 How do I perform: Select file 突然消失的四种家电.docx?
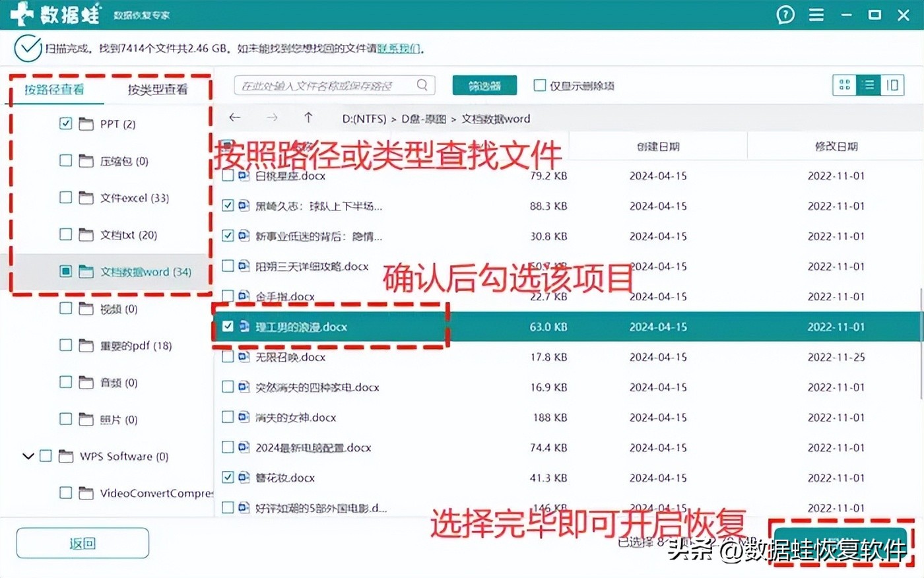pos(317,387)
